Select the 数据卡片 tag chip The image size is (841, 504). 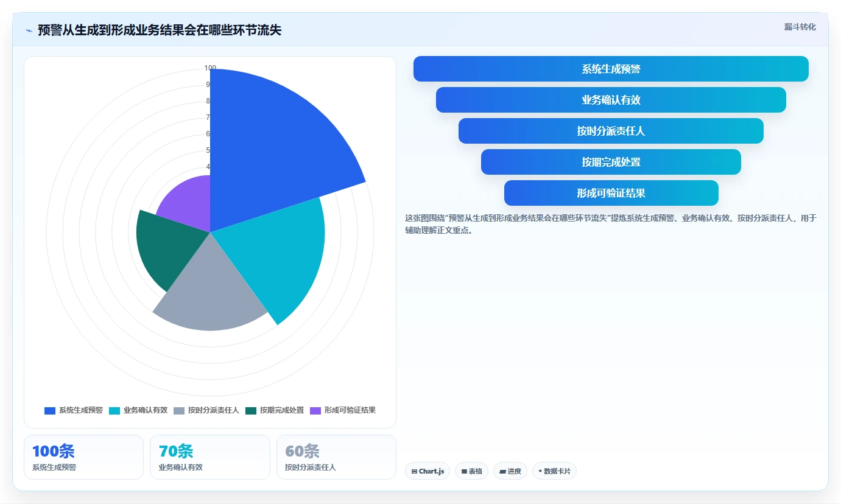pyautogui.click(x=554, y=471)
